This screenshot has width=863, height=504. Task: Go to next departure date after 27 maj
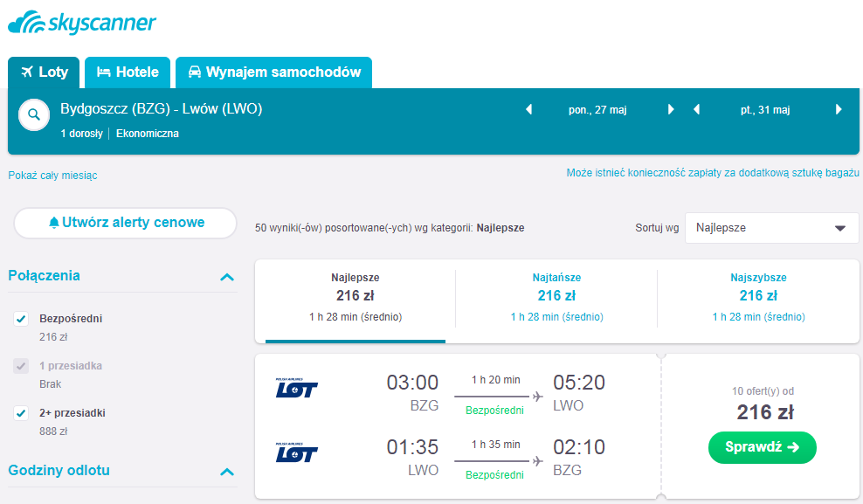coord(671,109)
